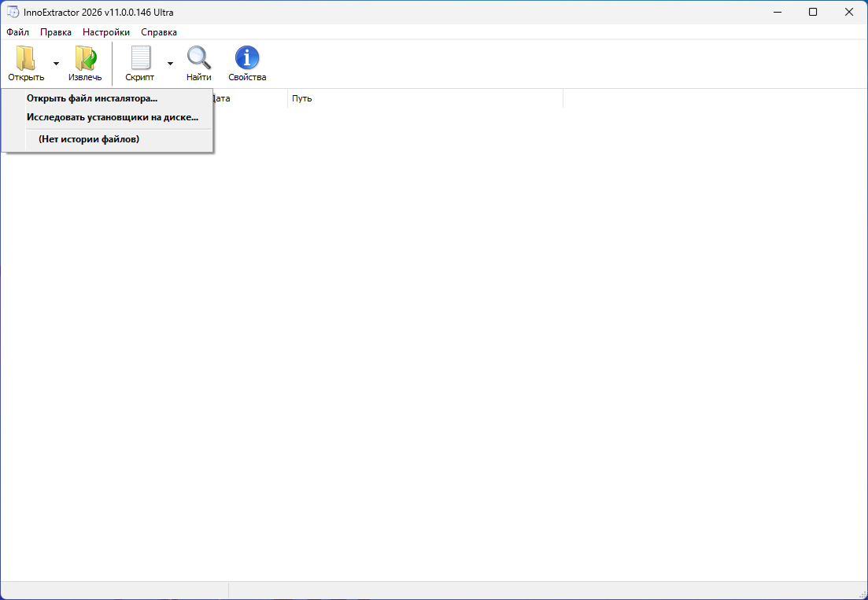Expand the dropdown arrow next to Скрипт
The height and width of the screenshot is (600, 868).
pyautogui.click(x=170, y=64)
